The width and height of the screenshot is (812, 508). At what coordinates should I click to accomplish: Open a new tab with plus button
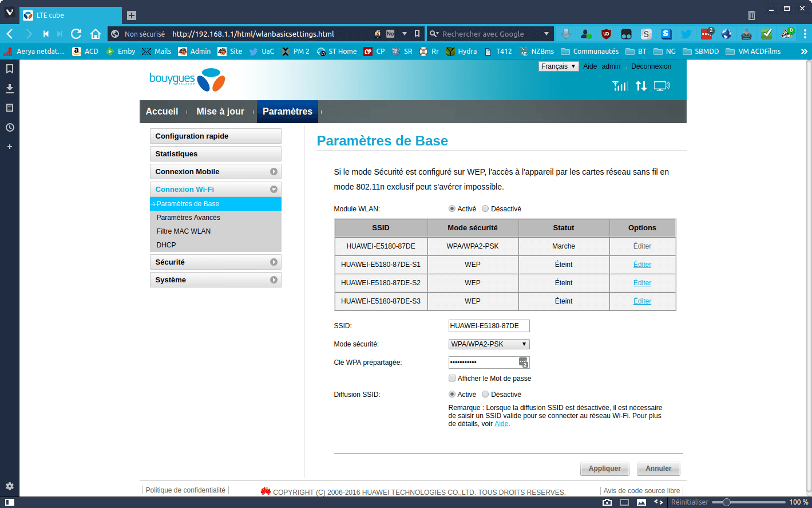[x=132, y=15]
